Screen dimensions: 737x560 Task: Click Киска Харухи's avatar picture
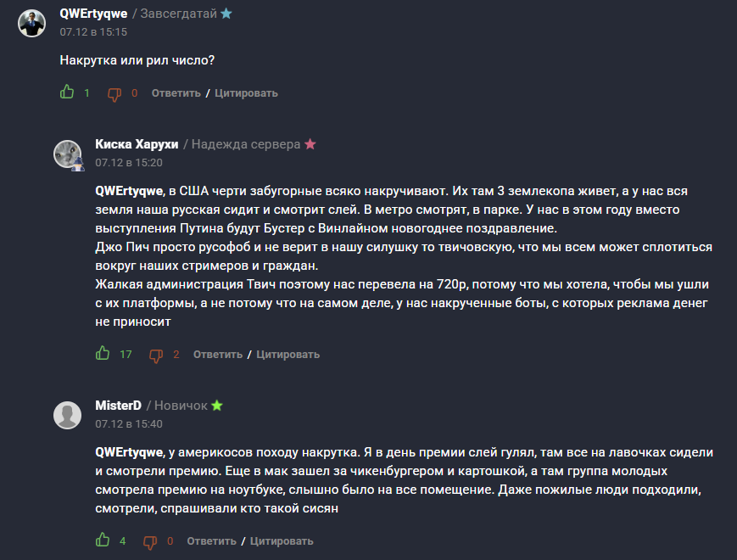tap(68, 154)
